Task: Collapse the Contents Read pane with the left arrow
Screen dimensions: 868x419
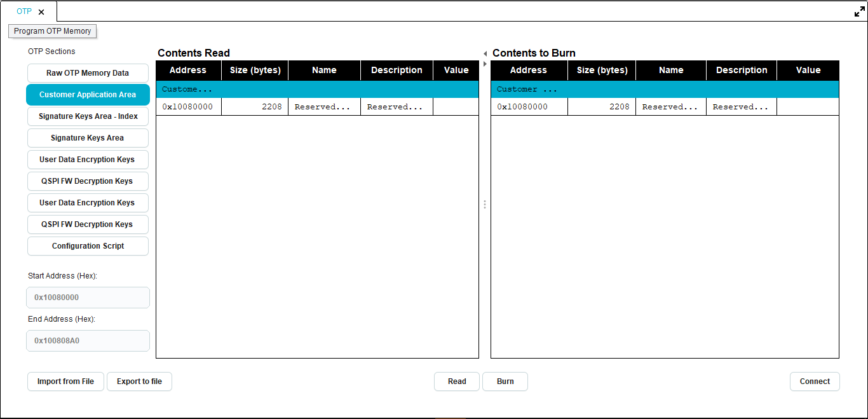Action: [x=485, y=54]
